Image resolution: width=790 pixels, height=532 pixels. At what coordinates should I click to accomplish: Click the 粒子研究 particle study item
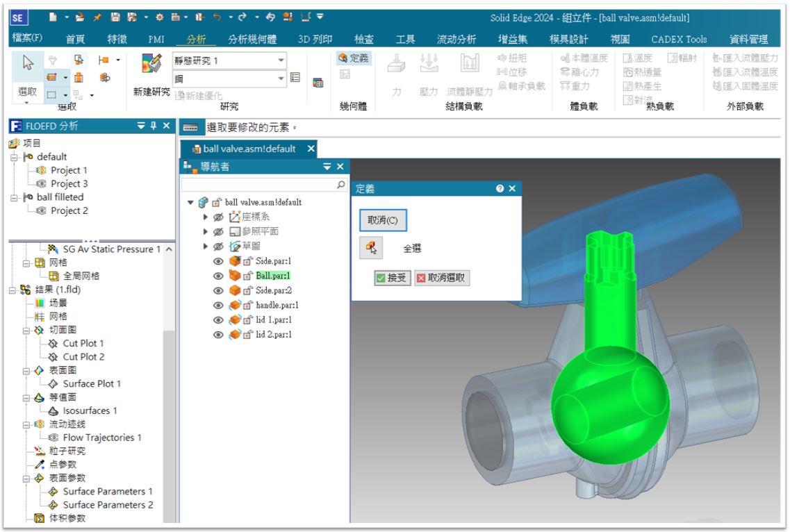67,451
